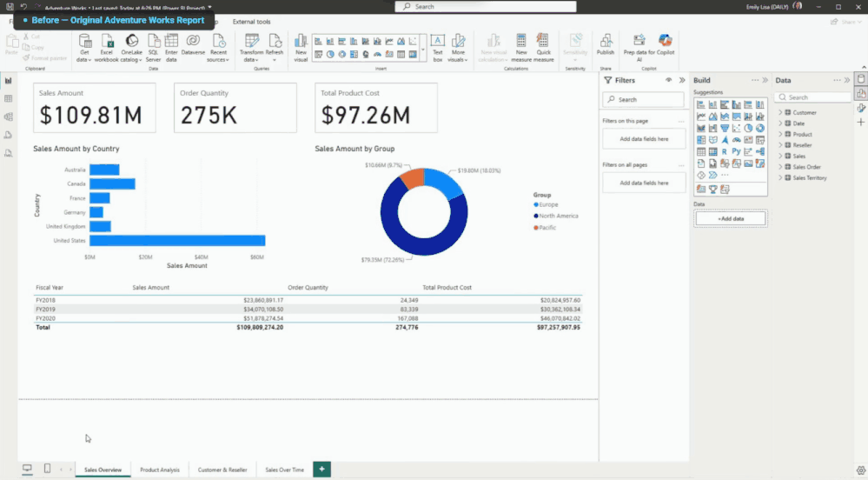This screenshot has width=868, height=480.
Task: Open the More visuals dropdown
Action: pos(459,48)
